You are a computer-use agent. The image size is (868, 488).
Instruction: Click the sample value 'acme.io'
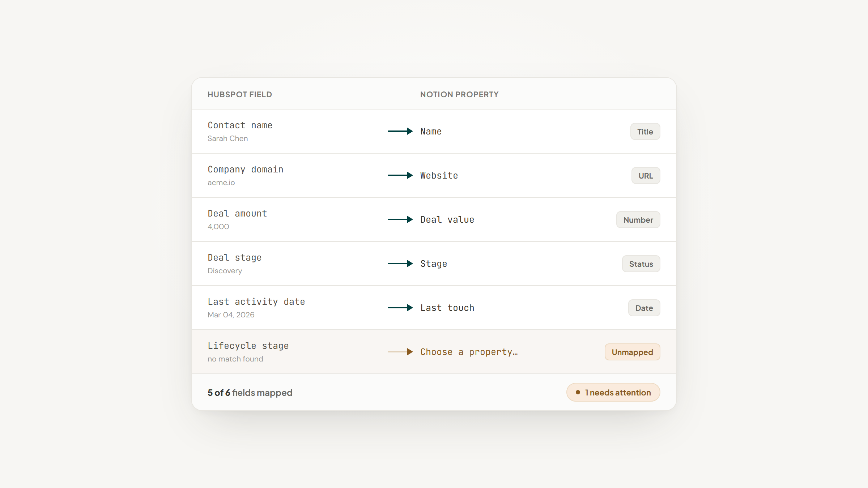coord(221,183)
